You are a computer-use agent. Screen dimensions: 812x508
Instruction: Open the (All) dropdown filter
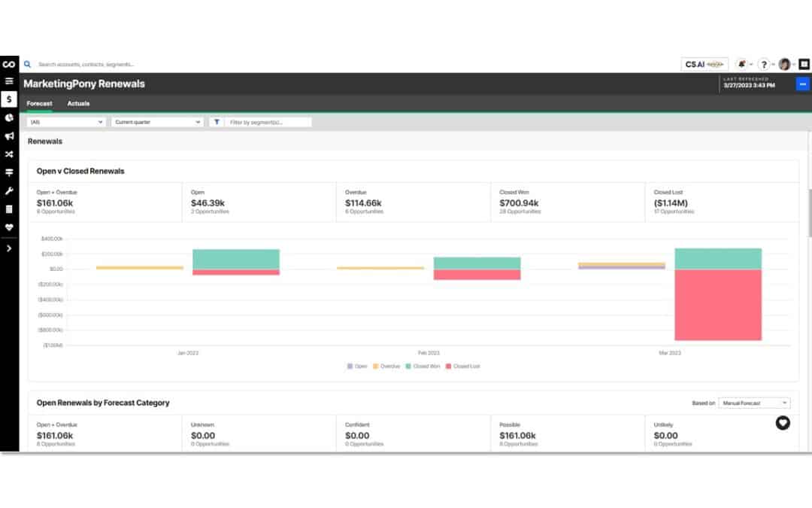coord(66,122)
